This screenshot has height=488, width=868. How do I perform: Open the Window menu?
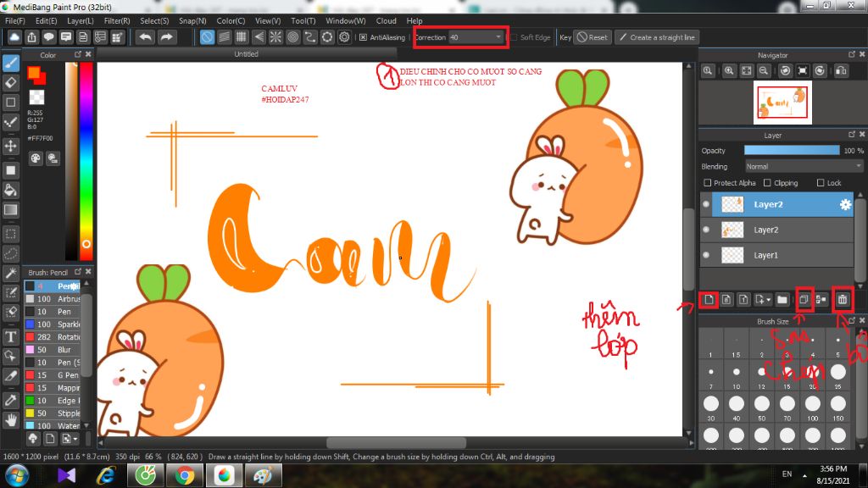tap(346, 21)
